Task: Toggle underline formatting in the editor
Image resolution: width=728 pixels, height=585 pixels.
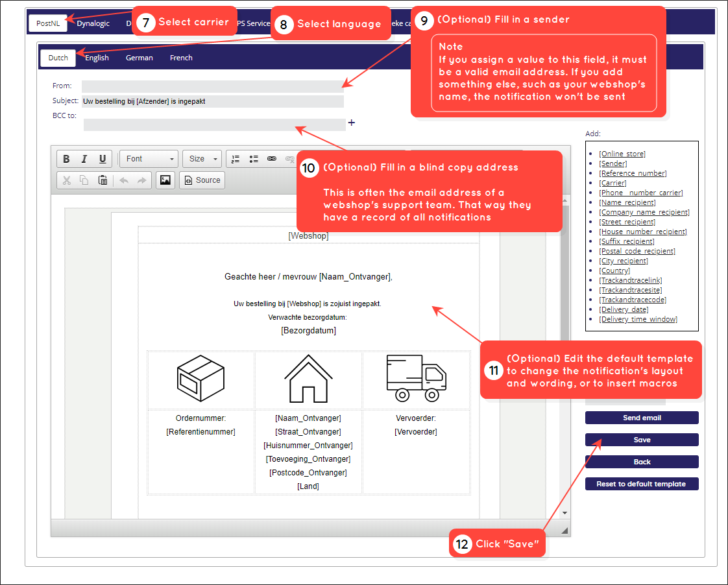Action: (x=103, y=159)
